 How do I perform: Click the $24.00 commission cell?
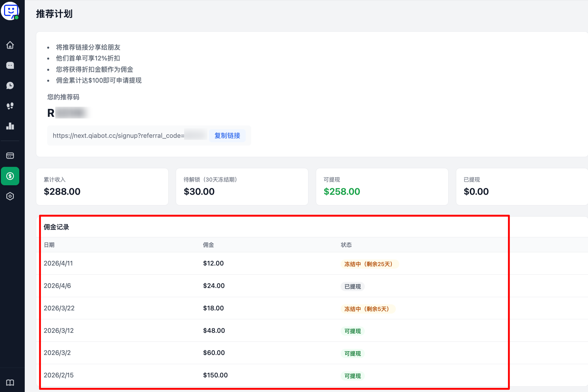pyautogui.click(x=214, y=286)
